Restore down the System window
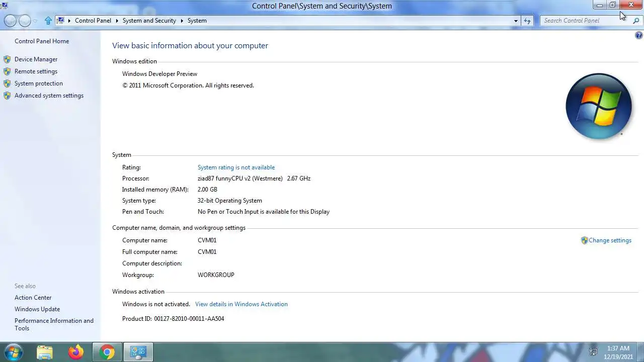This screenshot has height=362, width=644. [x=612, y=5]
